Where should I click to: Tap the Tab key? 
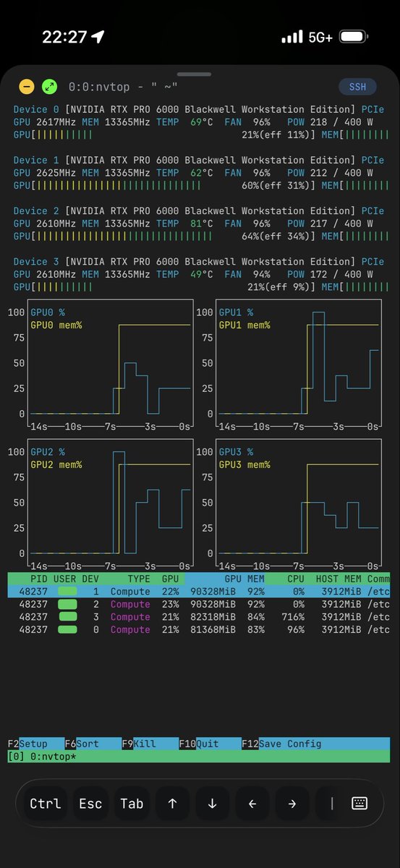tap(132, 804)
